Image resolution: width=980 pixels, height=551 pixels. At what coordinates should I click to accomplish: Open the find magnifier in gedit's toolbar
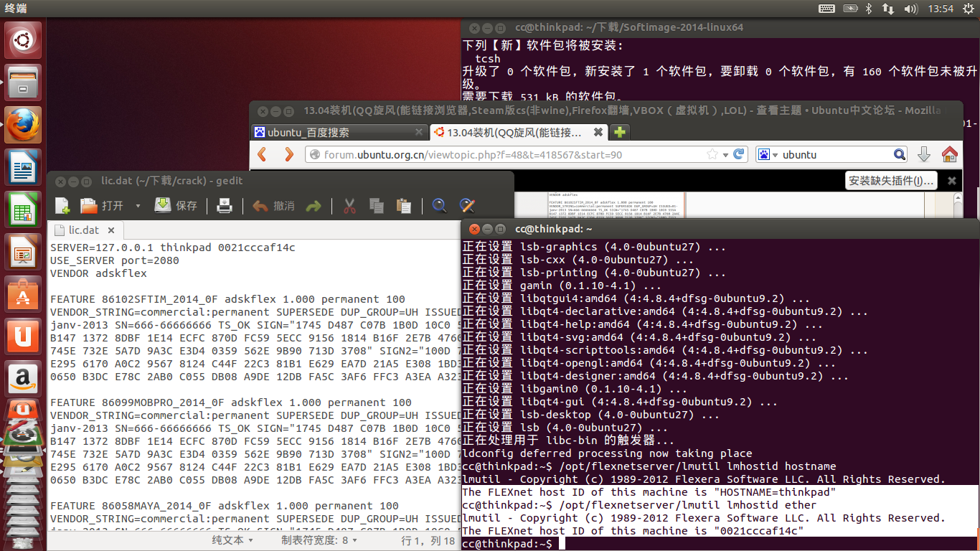click(440, 206)
